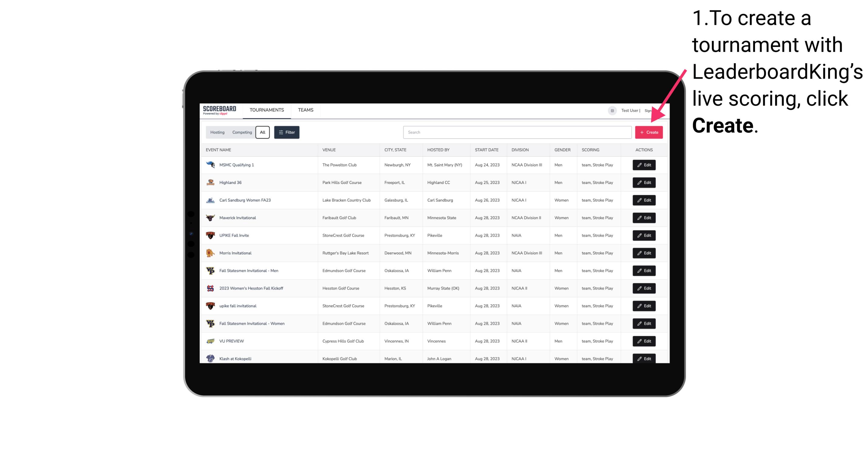Click the Create button to add tournament

[x=649, y=132]
